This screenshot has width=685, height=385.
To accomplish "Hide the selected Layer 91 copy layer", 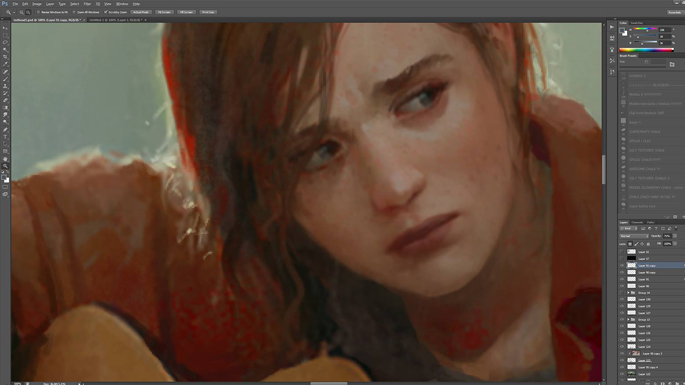I will [622, 265].
